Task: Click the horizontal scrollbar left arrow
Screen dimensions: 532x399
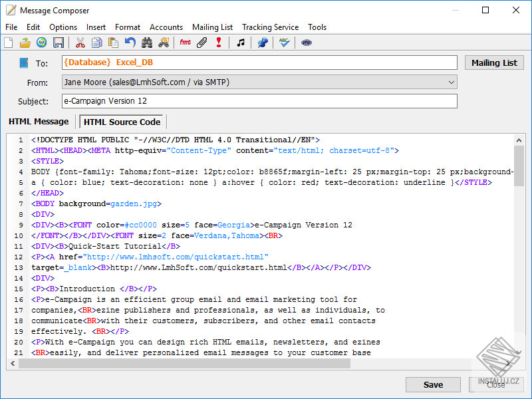Action: 13,363
